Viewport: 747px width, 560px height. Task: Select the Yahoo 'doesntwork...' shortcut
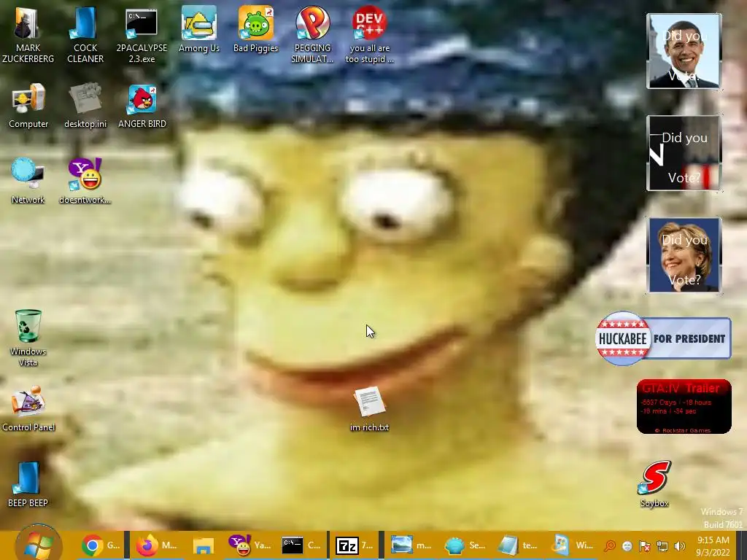85,181
